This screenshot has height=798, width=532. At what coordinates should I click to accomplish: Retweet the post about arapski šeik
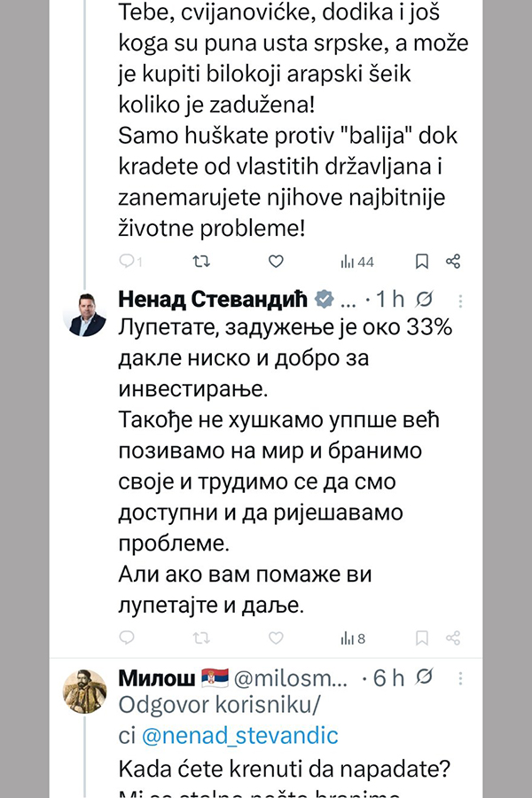[202, 262]
